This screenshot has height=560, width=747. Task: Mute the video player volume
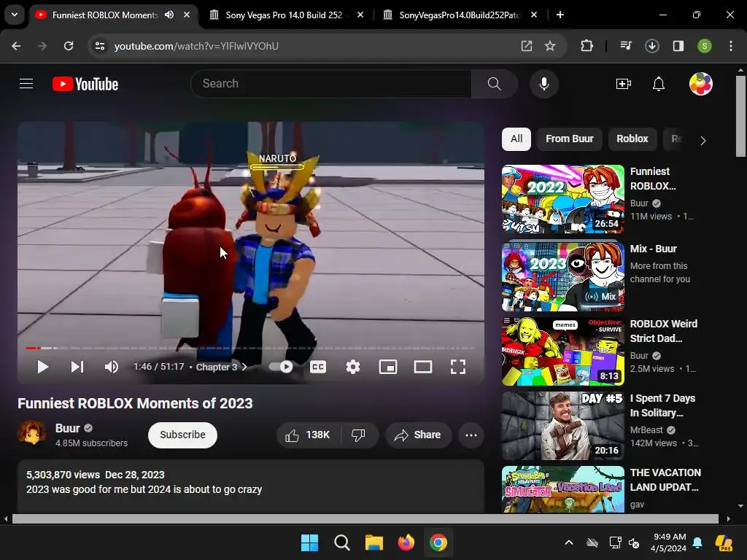tap(112, 367)
